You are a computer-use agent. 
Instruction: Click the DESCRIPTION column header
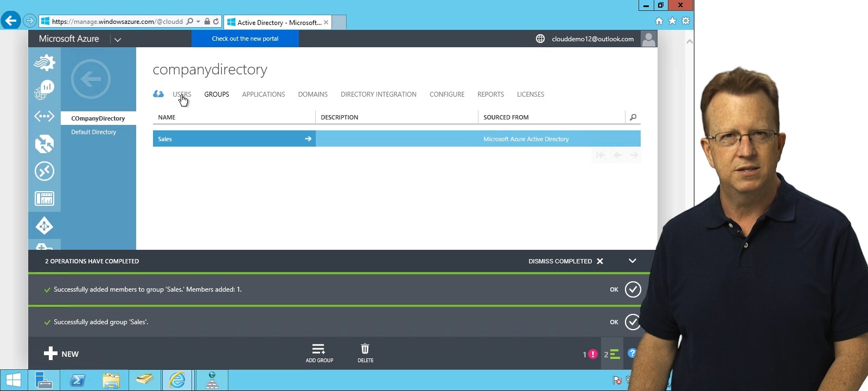click(x=340, y=117)
